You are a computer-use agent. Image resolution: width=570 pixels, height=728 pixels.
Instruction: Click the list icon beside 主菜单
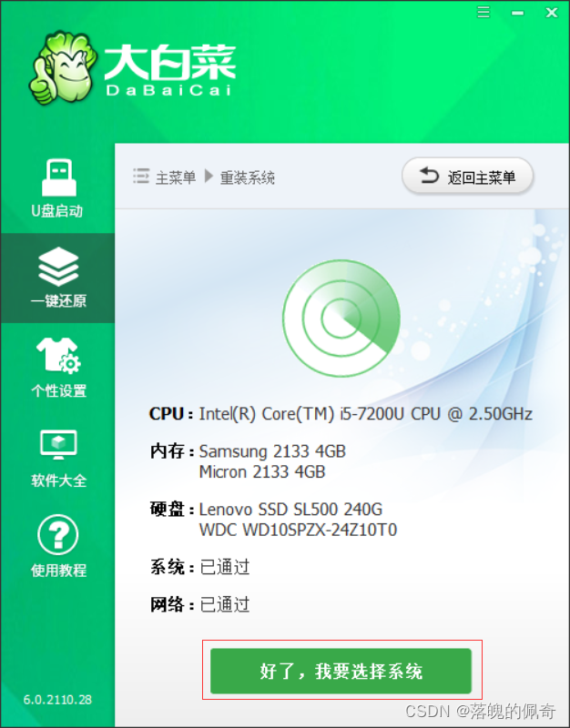[141, 177]
